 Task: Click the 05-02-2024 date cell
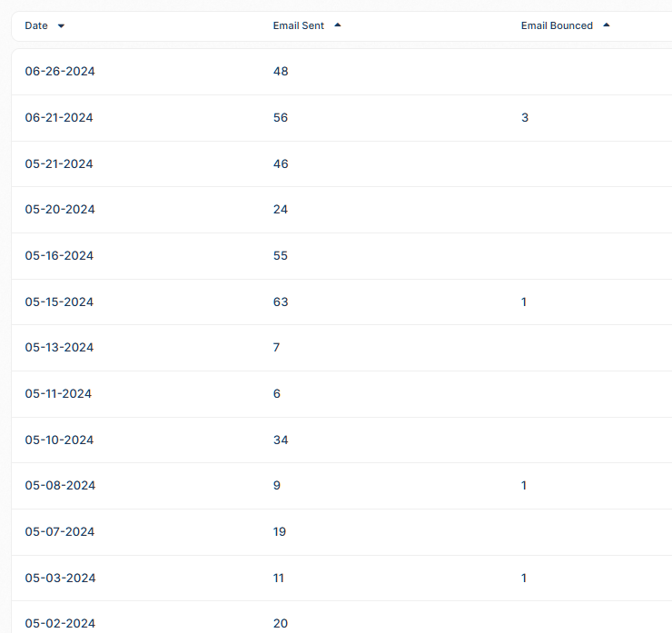pos(59,623)
